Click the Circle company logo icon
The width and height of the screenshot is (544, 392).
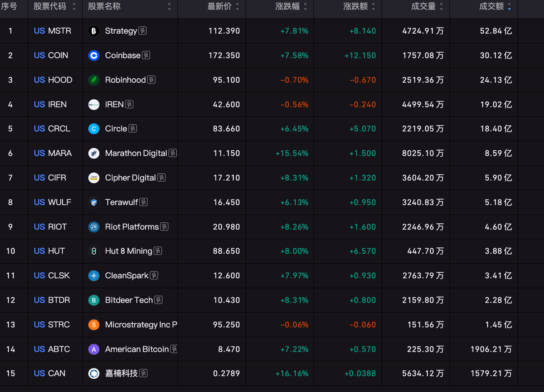pos(94,129)
